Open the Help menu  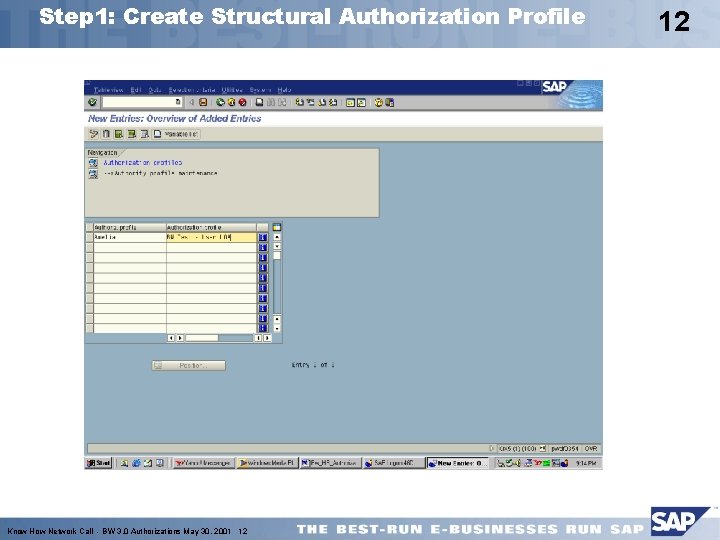[284, 90]
